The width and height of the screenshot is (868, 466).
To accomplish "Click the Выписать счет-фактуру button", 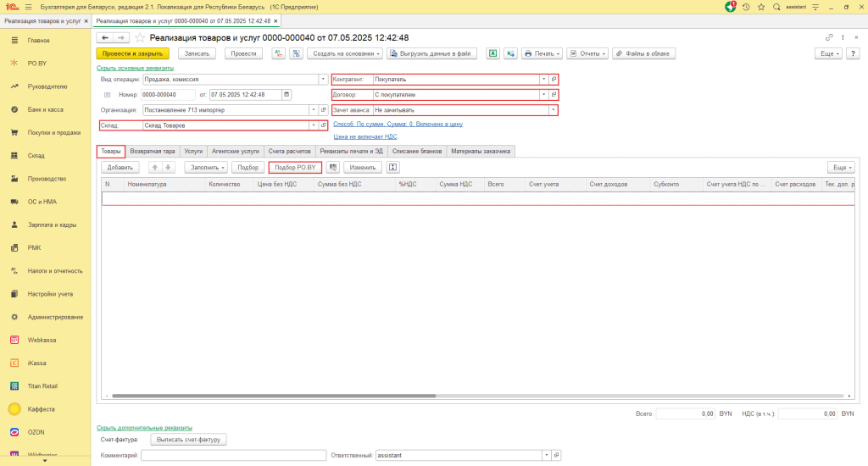I will [x=188, y=440].
